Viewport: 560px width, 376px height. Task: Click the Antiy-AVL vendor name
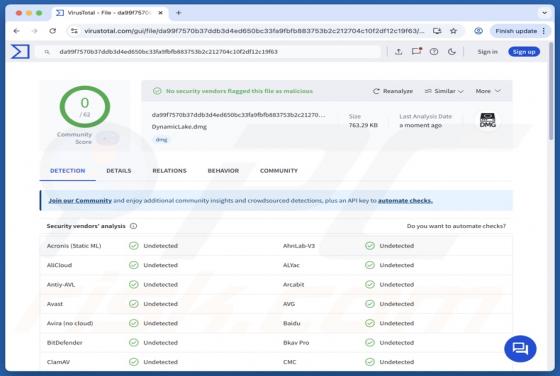coord(61,285)
